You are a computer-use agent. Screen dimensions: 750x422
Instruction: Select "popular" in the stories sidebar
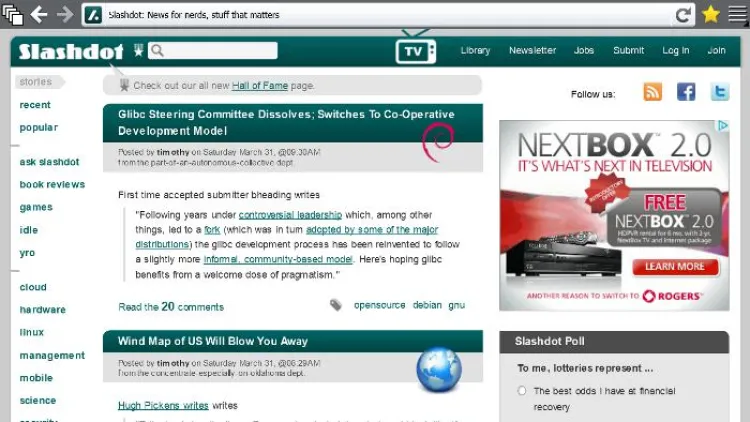39,128
